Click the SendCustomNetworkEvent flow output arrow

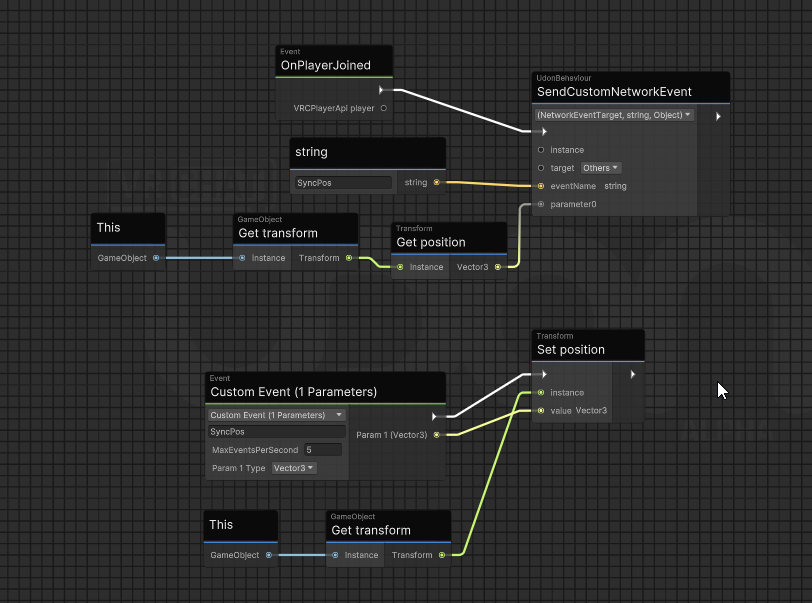point(718,116)
